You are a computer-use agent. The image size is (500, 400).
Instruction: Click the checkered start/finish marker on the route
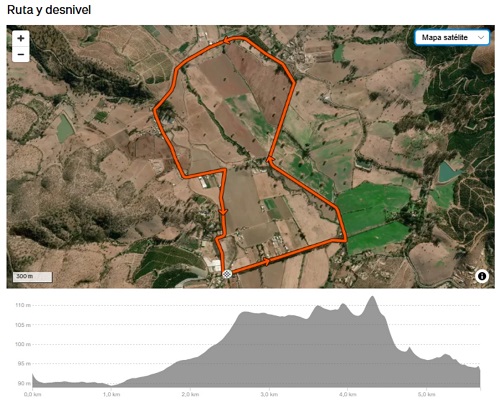(x=227, y=274)
